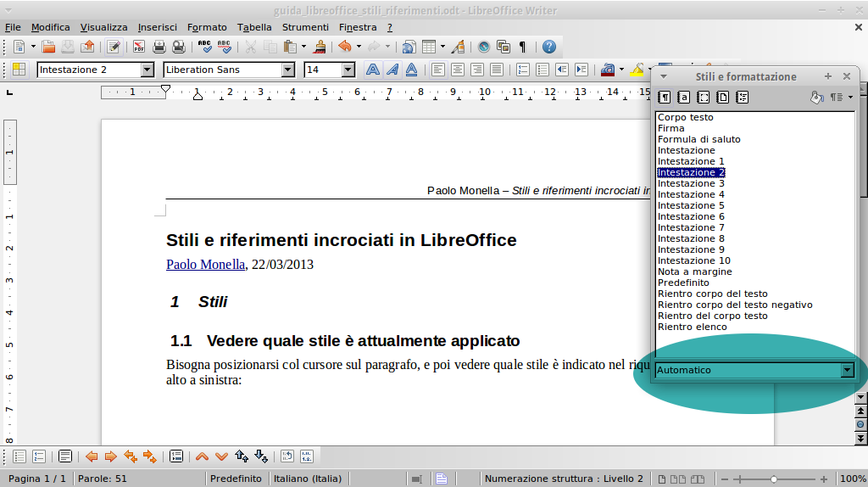This screenshot has height=487, width=868.
Task: Open LibreOffice Help icon
Action: coord(549,48)
